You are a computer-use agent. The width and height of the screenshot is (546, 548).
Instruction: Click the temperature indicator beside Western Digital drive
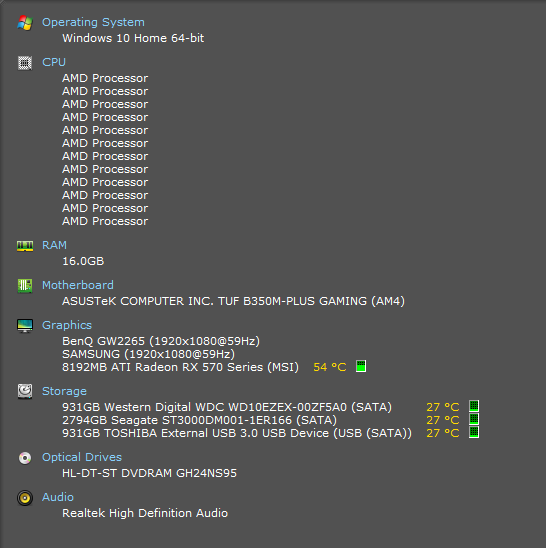(474, 406)
